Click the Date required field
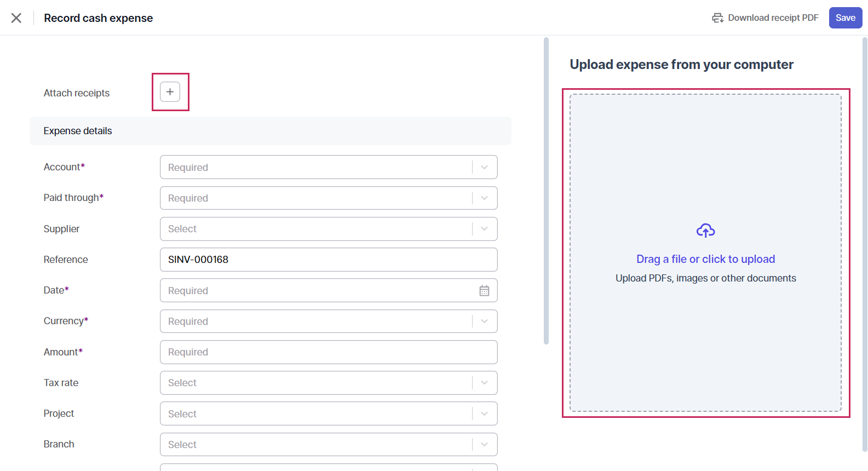 [x=318, y=291]
